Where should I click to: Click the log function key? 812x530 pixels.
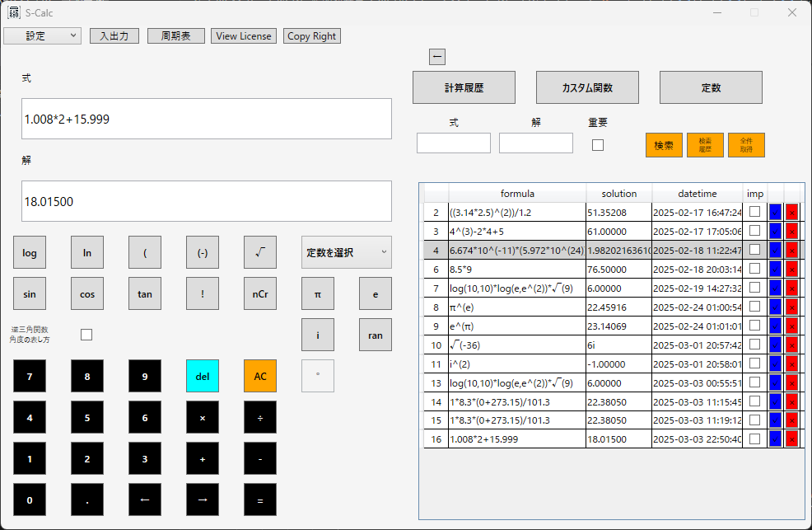30,252
